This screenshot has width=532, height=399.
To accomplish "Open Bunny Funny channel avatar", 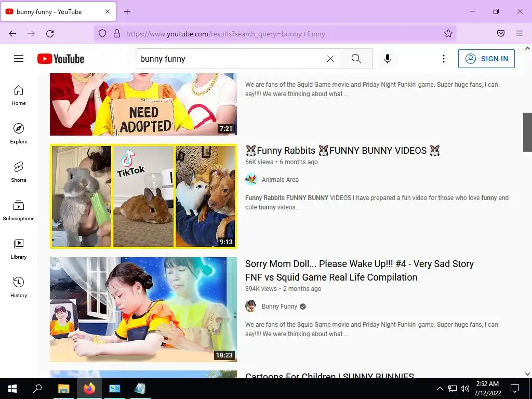I will [251, 306].
